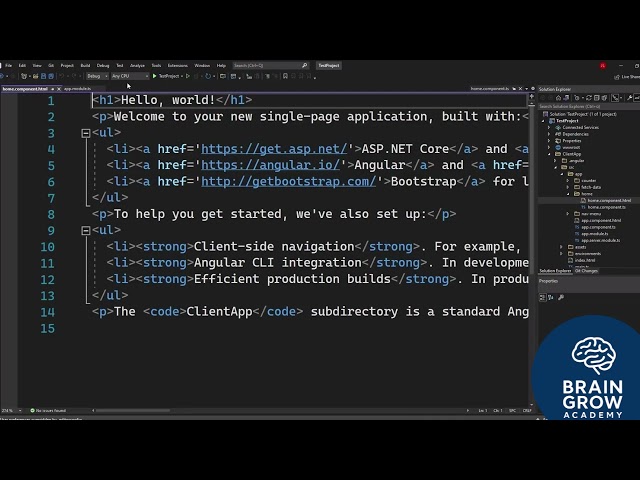The height and width of the screenshot is (480, 640).
Task: Switch to the Git Changes tab
Action: [584, 270]
